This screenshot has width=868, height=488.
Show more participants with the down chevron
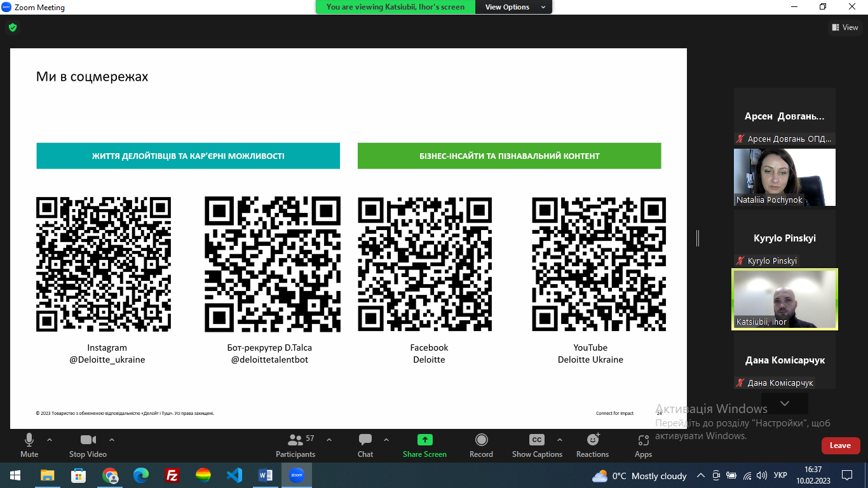click(785, 403)
